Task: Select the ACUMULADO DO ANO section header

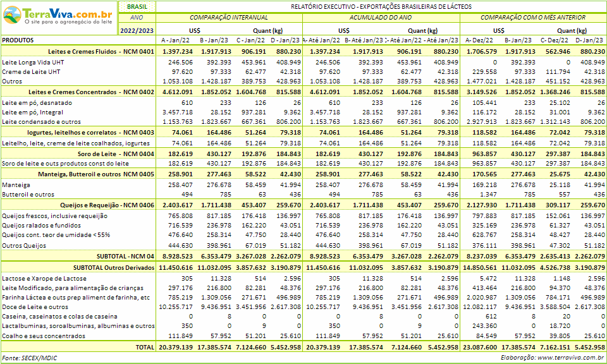Action: 381,18
